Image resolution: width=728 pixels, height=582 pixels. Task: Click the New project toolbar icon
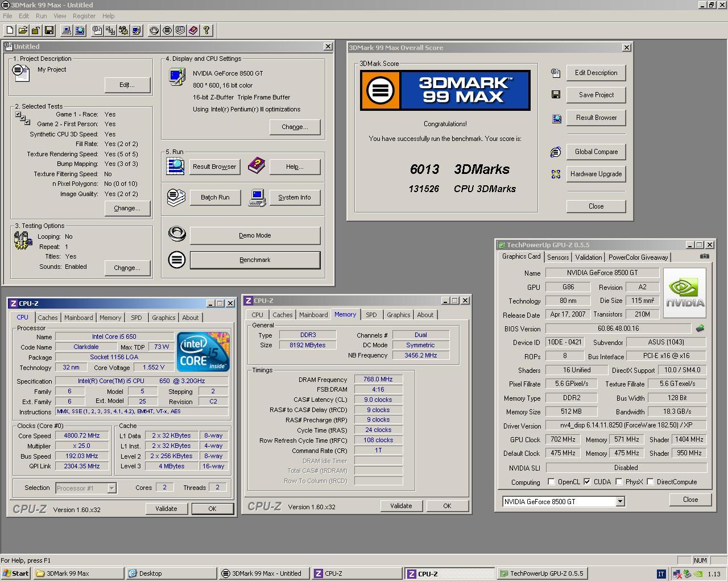coord(10,31)
